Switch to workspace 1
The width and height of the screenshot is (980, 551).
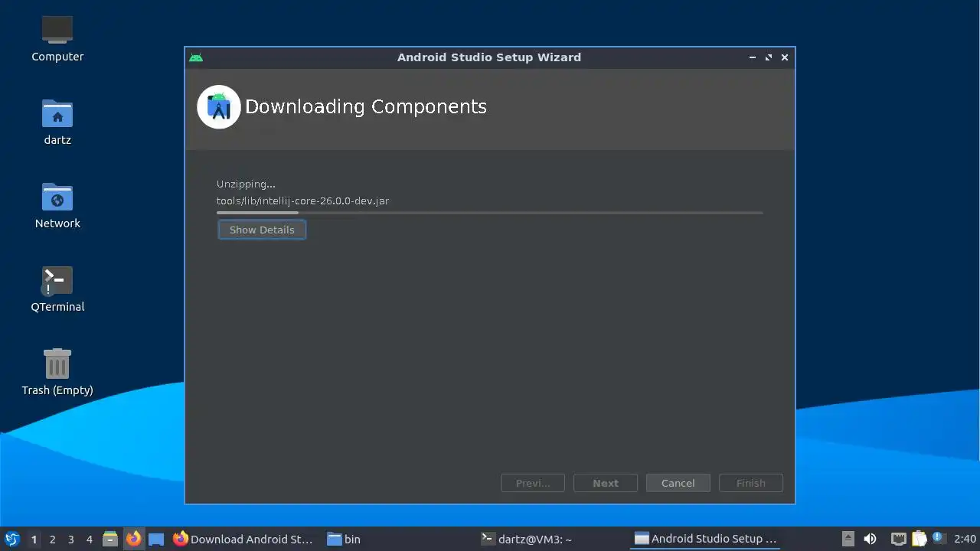point(34,539)
